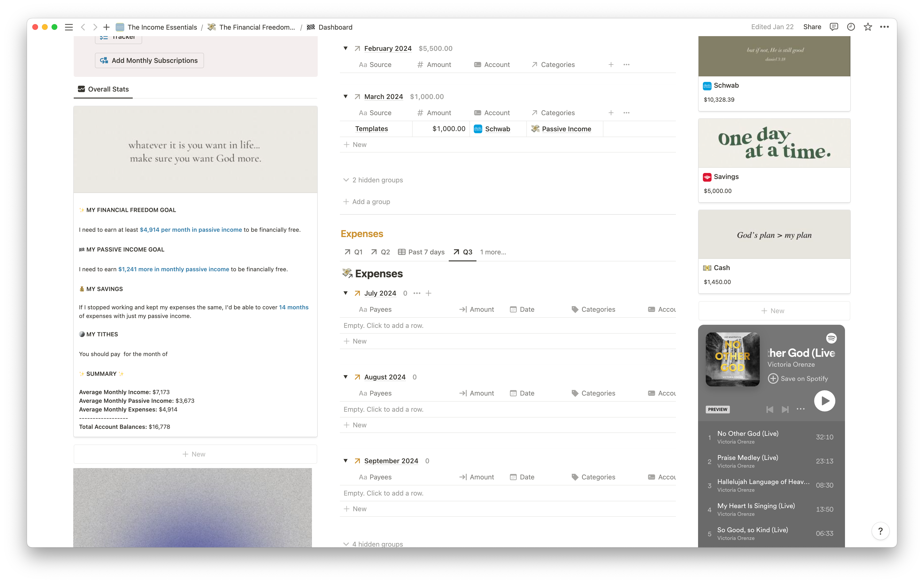Add a group to income table
The image size is (924, 583).
click(x=366, y=201)
